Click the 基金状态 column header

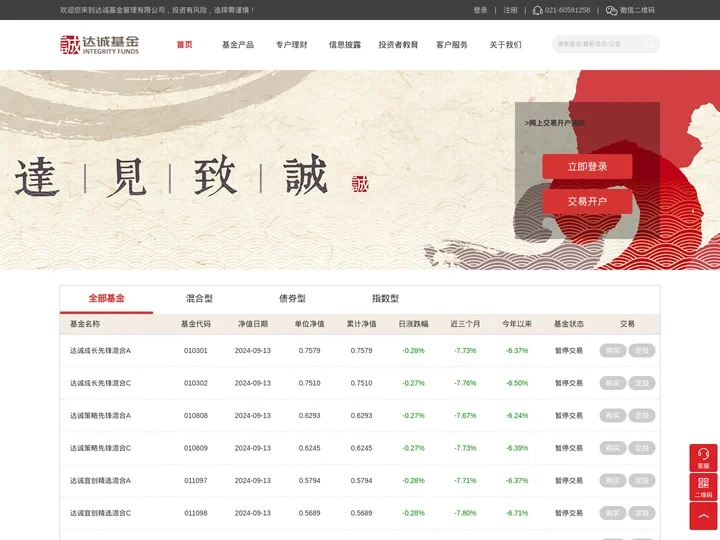pyautogui.click(x=569, y=324)
